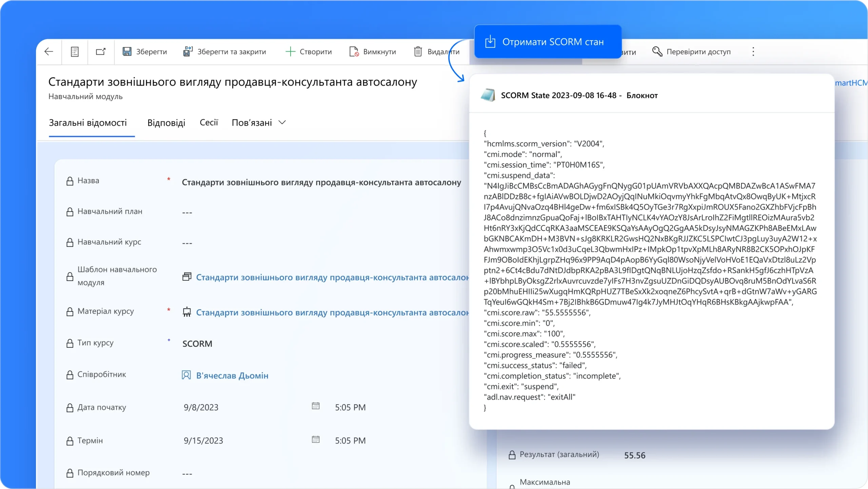Open the three-dot overflow menu

753,52
